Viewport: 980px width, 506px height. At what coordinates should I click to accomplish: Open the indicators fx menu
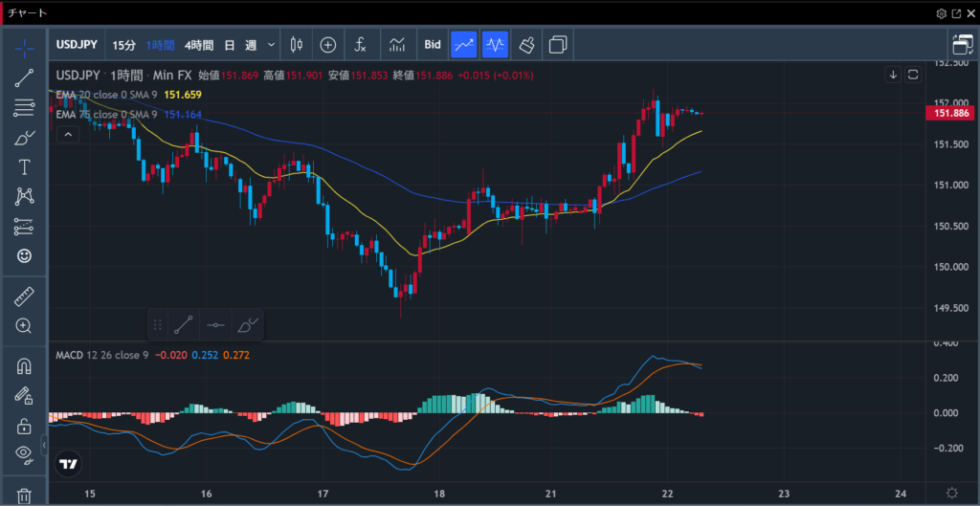click(x=360, y=45)
